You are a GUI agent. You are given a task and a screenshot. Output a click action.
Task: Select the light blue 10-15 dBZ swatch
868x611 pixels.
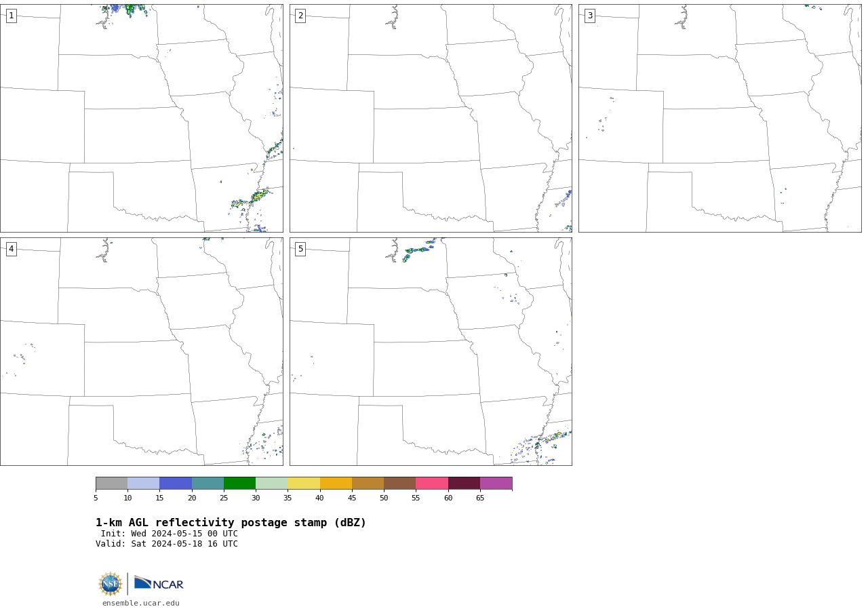click(144, 484)
